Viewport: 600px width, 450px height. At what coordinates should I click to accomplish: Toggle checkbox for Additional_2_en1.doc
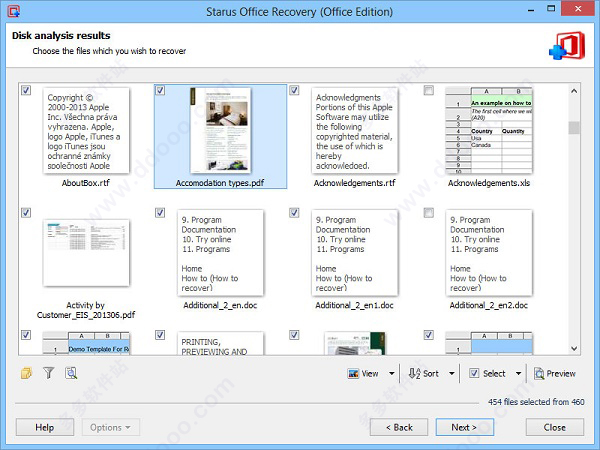[x=294, y=213]
